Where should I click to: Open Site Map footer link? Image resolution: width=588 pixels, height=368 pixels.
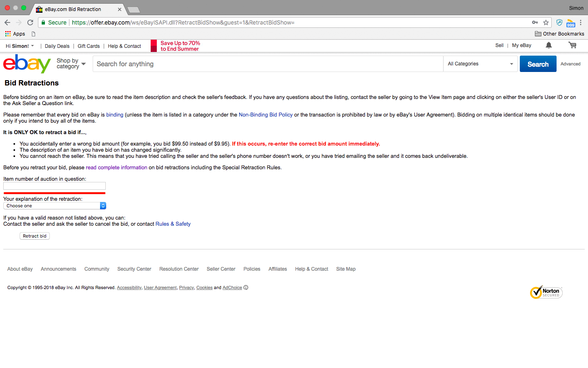(x=346, y=269)
